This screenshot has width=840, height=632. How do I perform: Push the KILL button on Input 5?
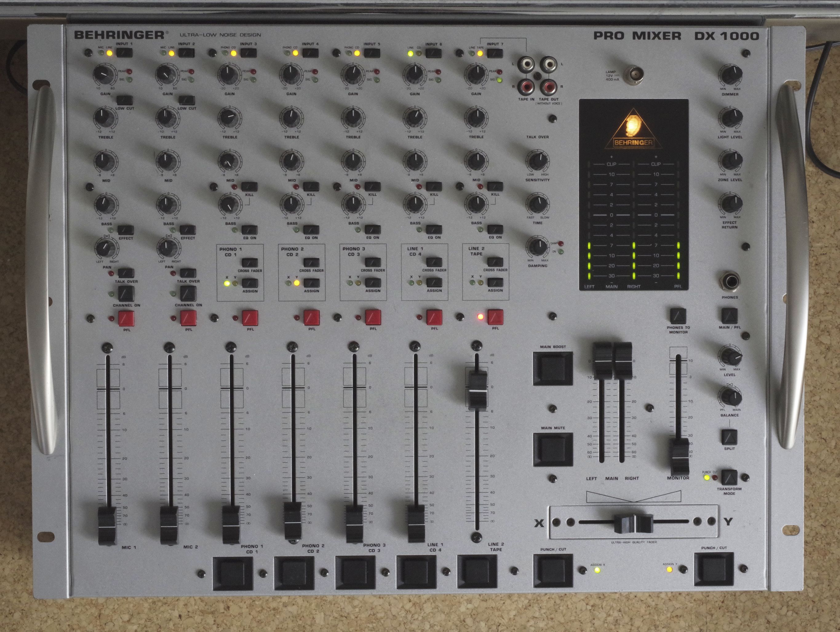tap(372, 186)
